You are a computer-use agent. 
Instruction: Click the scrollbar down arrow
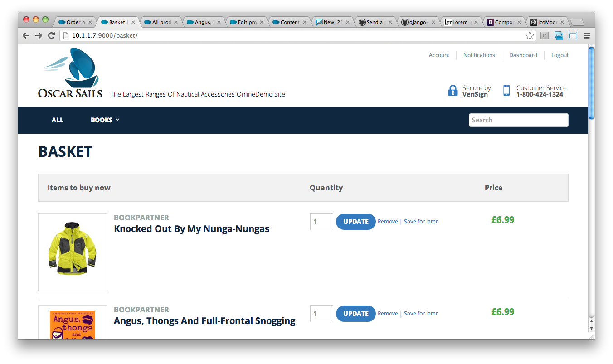tap(591, 328)
